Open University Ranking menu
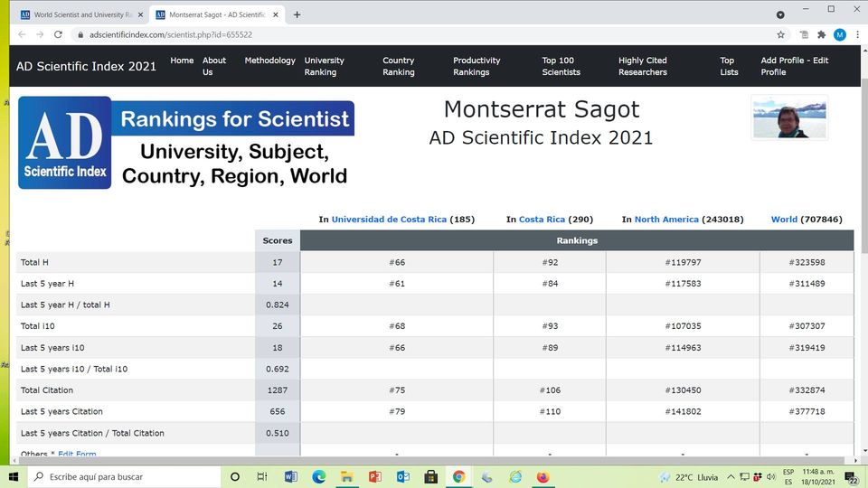868x488 pixels. 324,66
